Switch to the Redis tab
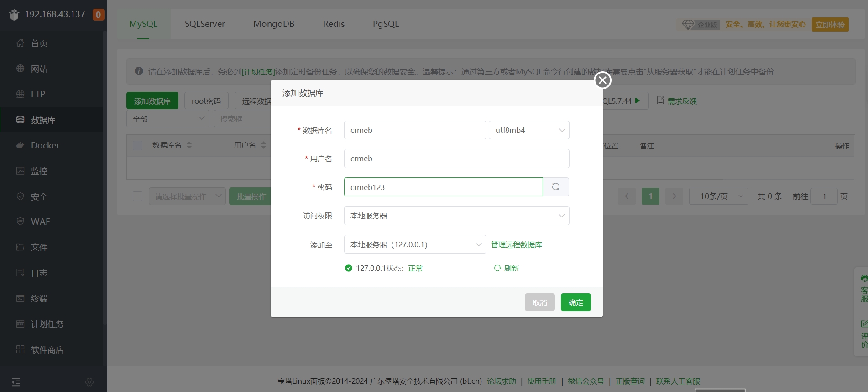Viewport: 868px width, 392px height. (x=334, y=24)
